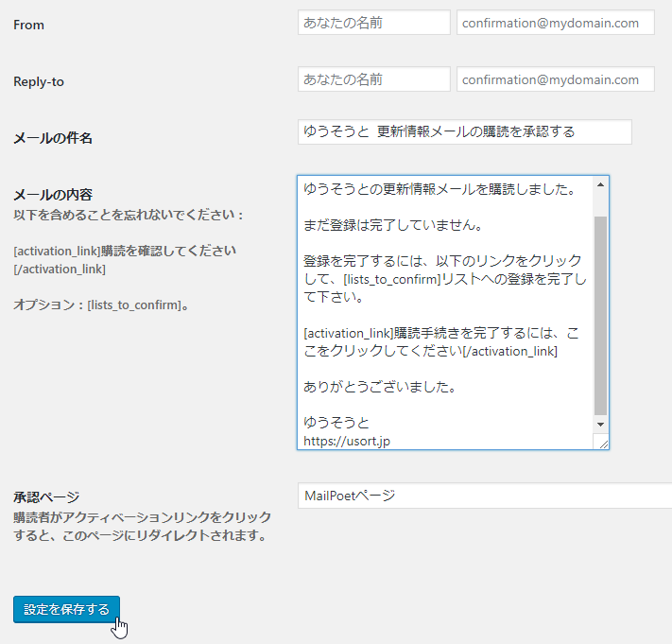The width and height of the screenshot is (672, 644).
Task: Click the 承認ページ label
Action: click(x=46, y=497)
